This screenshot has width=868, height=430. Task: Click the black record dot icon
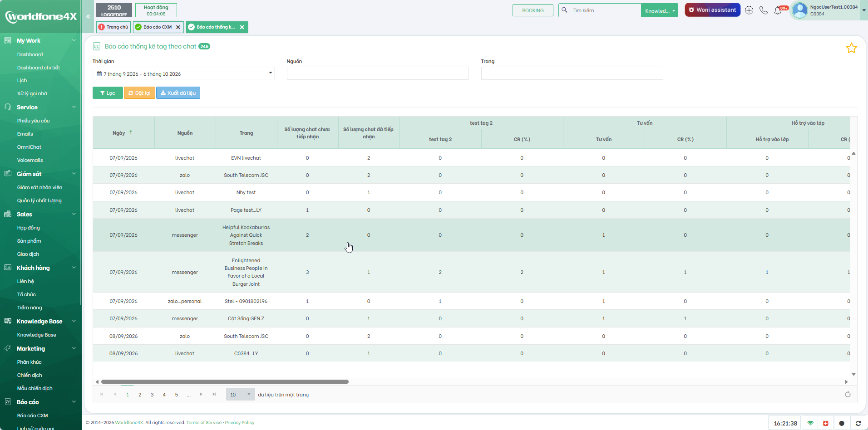coord(842,423)
